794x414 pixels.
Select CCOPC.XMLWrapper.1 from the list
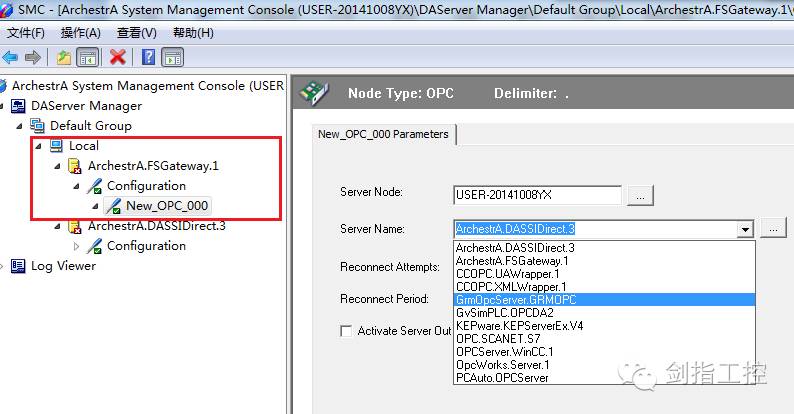(x=604, y=287)
